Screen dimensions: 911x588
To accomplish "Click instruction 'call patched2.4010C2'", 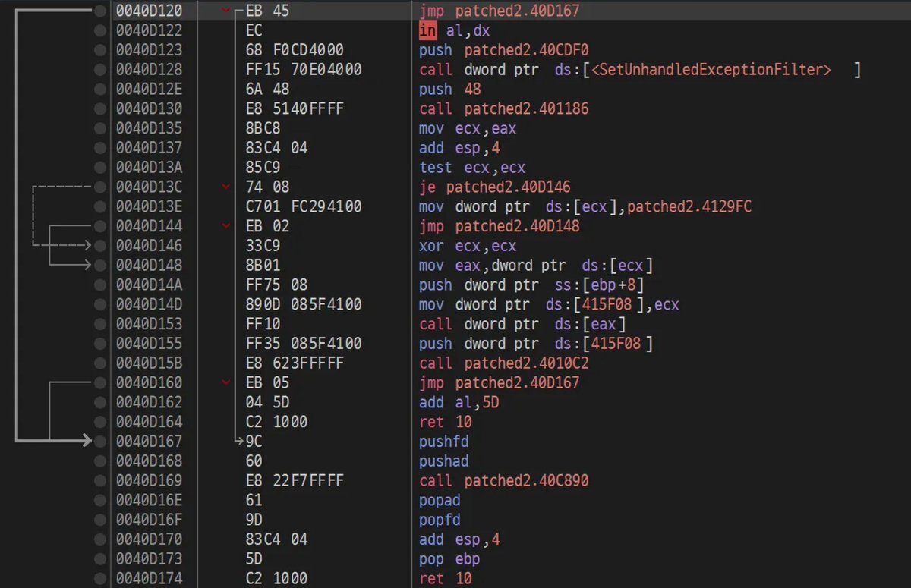I will (503, 363).
